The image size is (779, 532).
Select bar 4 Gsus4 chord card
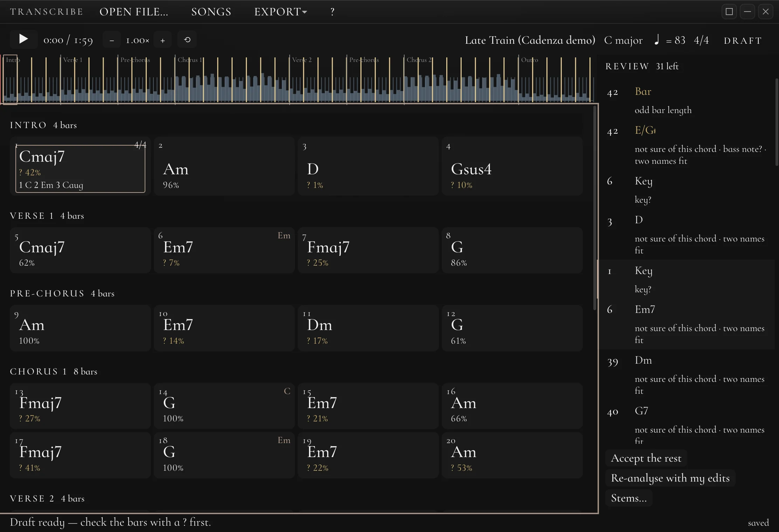tap(512, 166)
